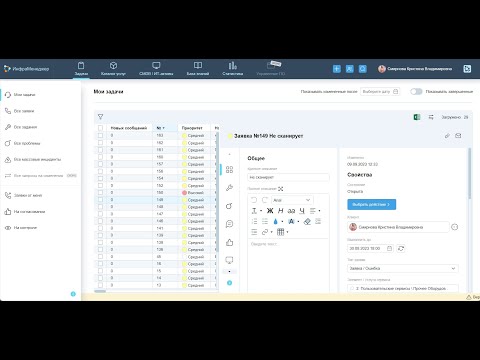Viewport: 480px width, 360px height.
Task: Open the blue user search icon in header
Action: click(x=350, y=69)
